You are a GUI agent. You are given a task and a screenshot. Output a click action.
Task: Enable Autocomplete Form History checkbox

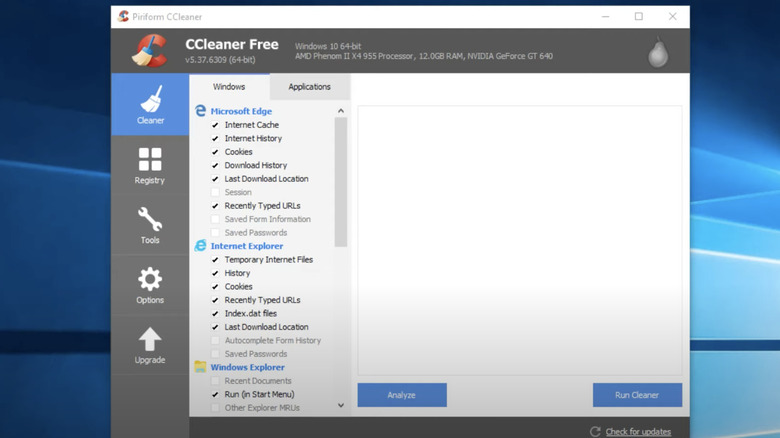(x=215, y=340)
